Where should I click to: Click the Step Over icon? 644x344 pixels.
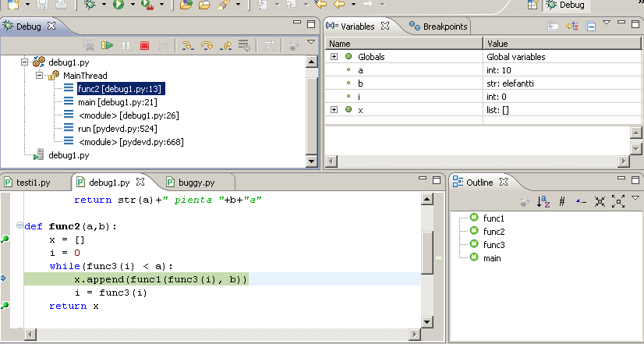(x=207, y=46)
